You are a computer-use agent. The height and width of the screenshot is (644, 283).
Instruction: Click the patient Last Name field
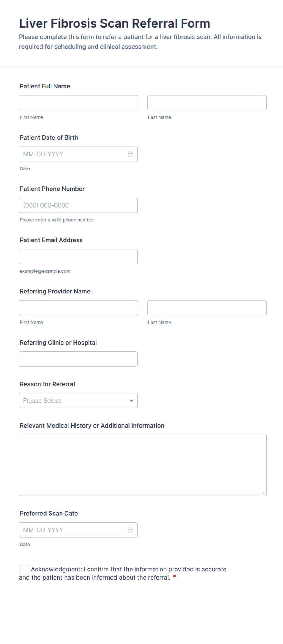pyautogui.click(x=207, y=103)
